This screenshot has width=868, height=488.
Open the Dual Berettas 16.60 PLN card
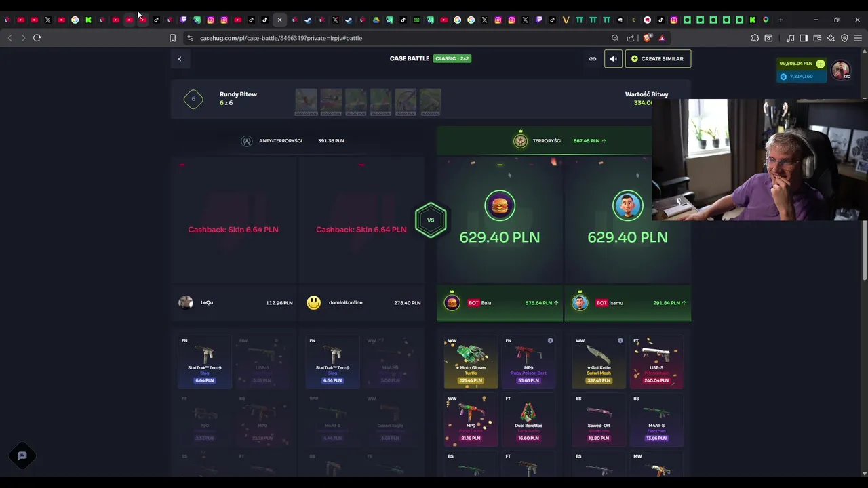[529, 420]
